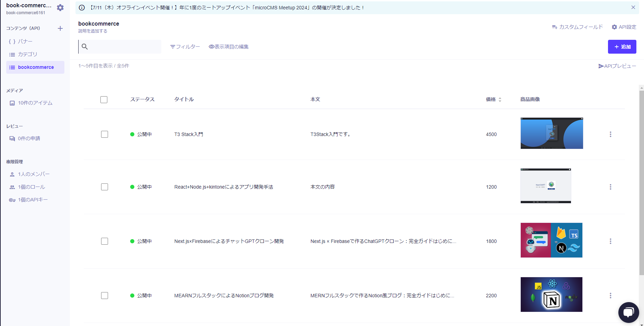
Task: Check the select-all checkbox in the table header
Action: tap(104, 99)
